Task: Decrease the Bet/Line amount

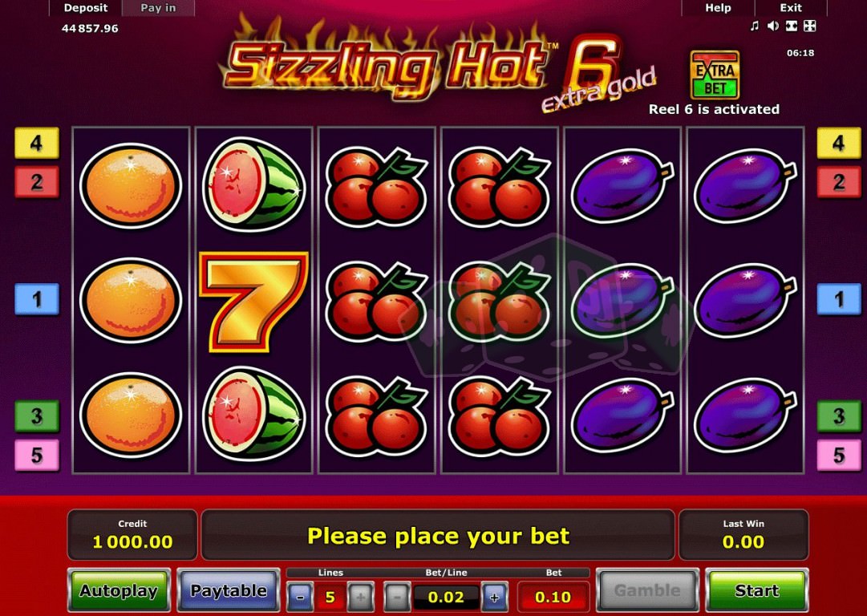Action: (396, 598)
